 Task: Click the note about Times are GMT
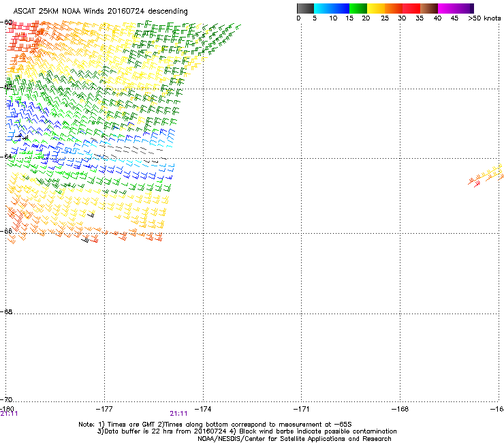pyautogui.click(x=215, y=425)
